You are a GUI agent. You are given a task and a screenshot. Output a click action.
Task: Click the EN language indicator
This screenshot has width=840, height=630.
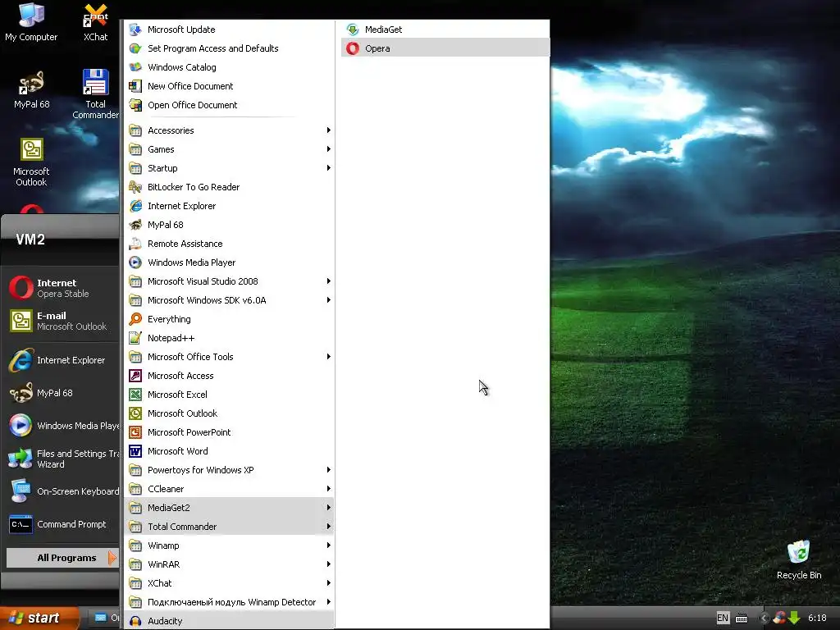point(723,619)
